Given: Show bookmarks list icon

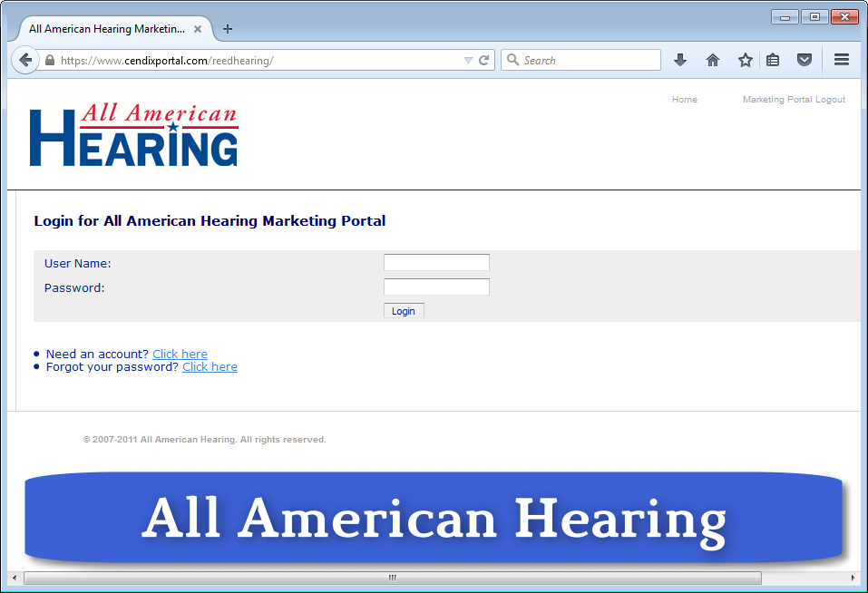Looking at the screenshot, I should (773, 60).
